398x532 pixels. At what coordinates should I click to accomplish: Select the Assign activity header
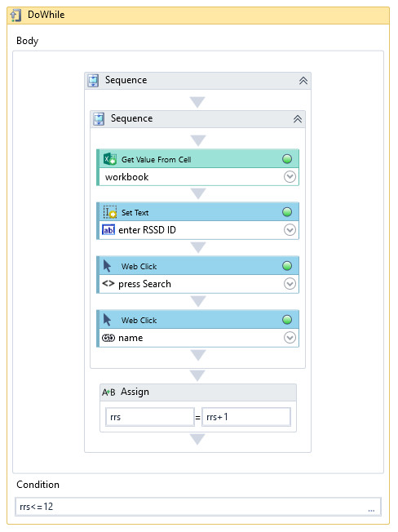(x=198, y=392)
